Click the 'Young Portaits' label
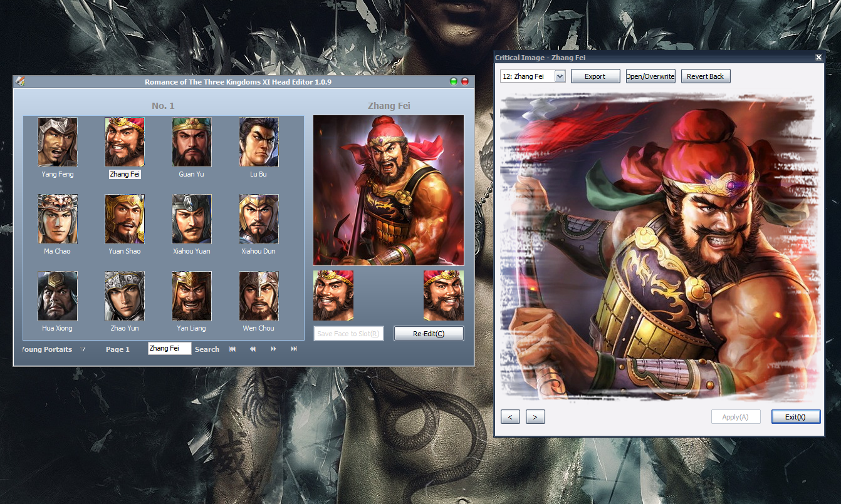The width and height of the screenshot is (841, 504). [47, 349]
